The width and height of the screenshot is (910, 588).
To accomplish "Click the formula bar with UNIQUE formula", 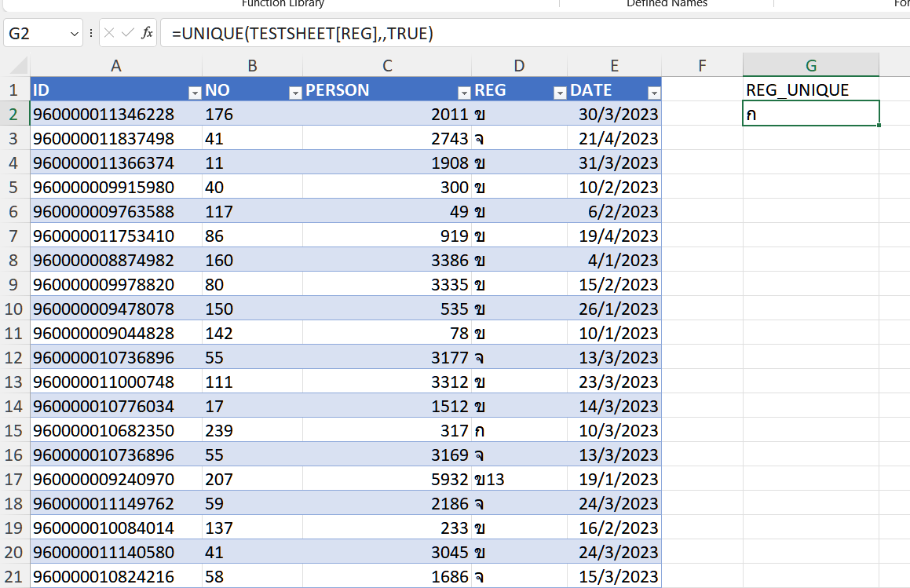I will tap(534, 33).
